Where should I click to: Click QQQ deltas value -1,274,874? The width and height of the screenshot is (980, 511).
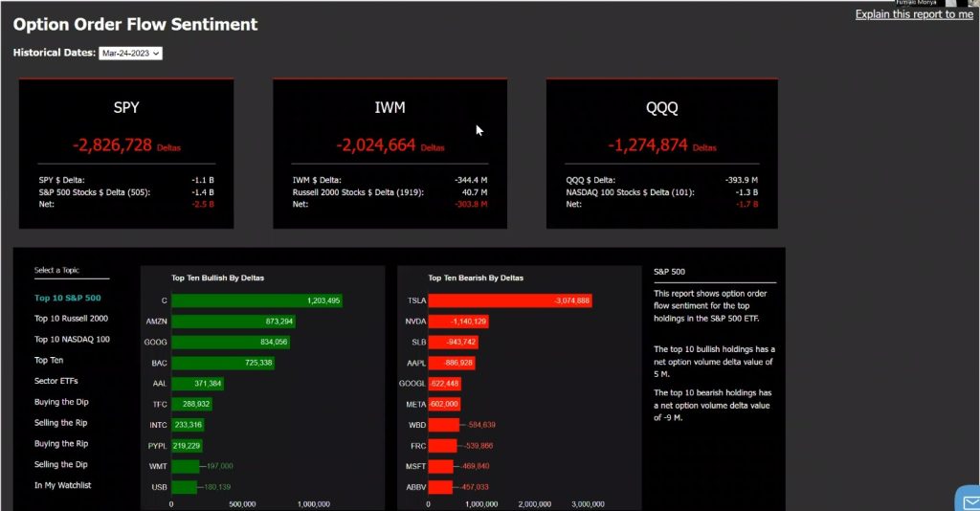648,145
